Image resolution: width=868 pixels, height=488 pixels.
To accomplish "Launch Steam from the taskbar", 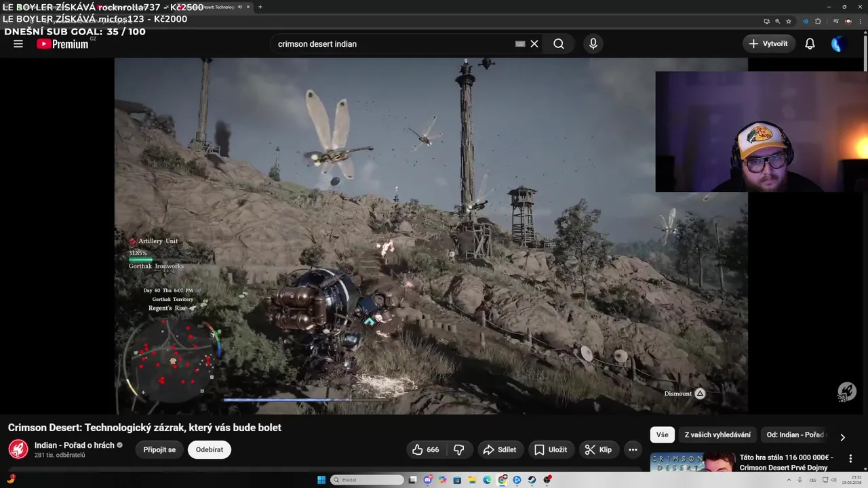I will (x=532, y=480).
